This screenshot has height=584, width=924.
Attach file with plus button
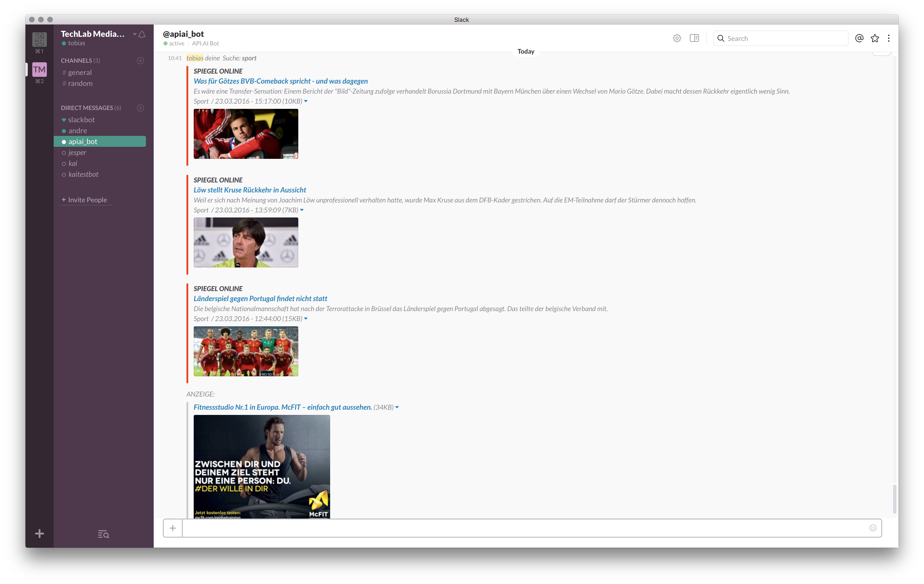pyautogui.click(x=173, y=528)
